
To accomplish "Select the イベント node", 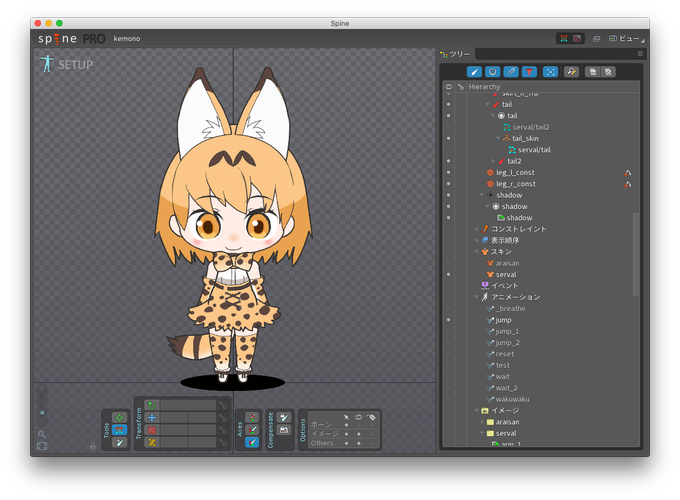I will point(504,285).
